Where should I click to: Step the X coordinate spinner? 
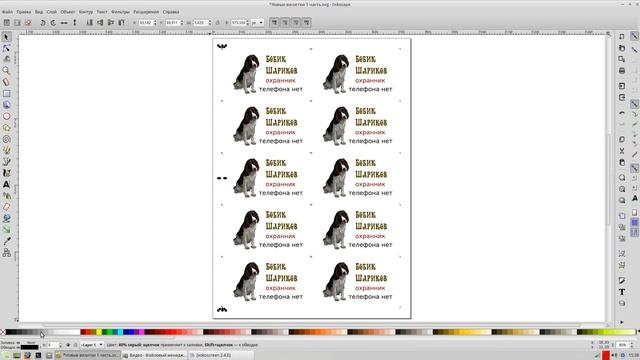pyautogui.click(x=155, y=22)
